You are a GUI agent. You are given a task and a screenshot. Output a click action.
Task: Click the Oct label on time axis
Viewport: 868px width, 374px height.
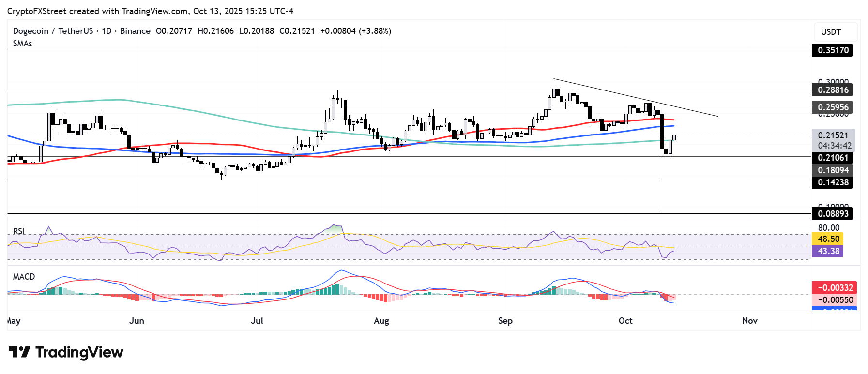(625, 321)
